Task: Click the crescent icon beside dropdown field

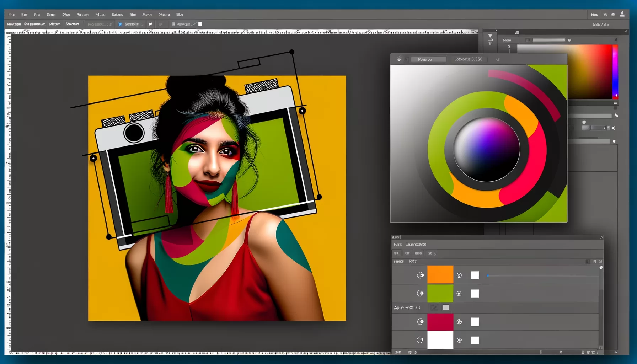Action: (x=614, y=128)
